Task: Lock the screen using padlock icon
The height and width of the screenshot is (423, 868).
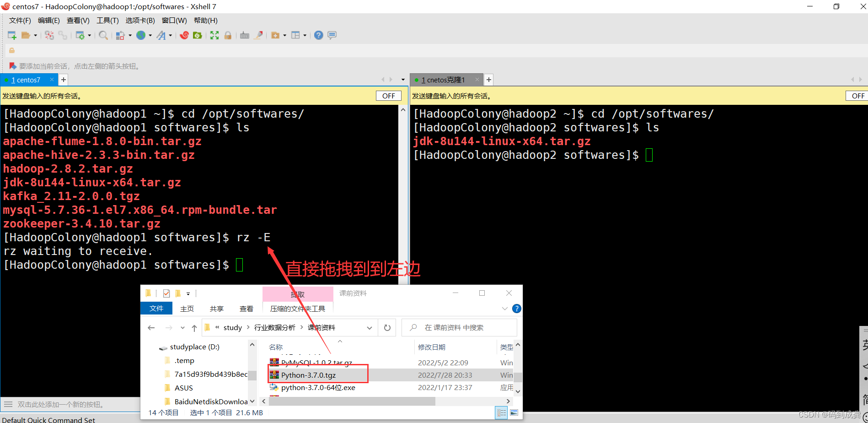Action: point(228,35)
